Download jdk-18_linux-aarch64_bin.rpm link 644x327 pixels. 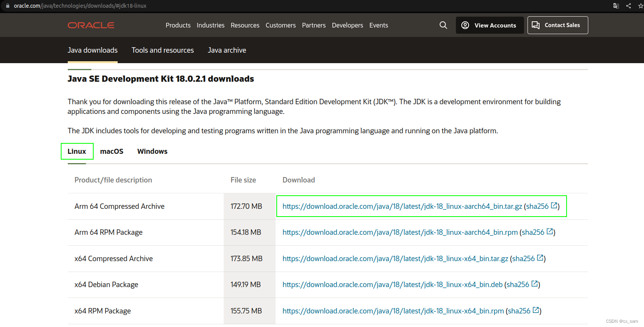click(x=400, y=232)
